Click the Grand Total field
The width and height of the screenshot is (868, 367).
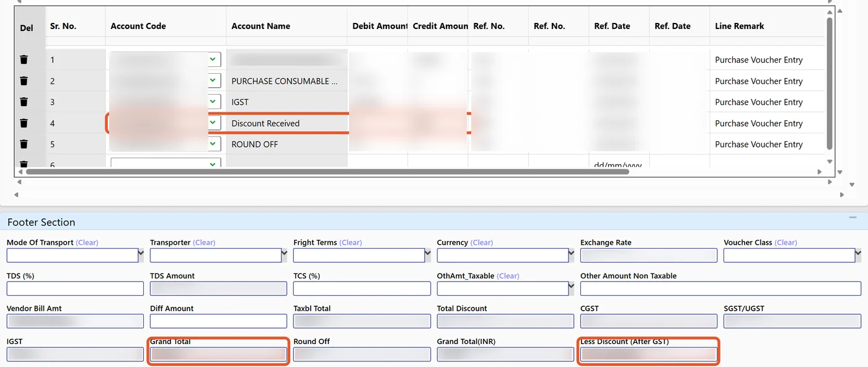(x=218, y=355)
